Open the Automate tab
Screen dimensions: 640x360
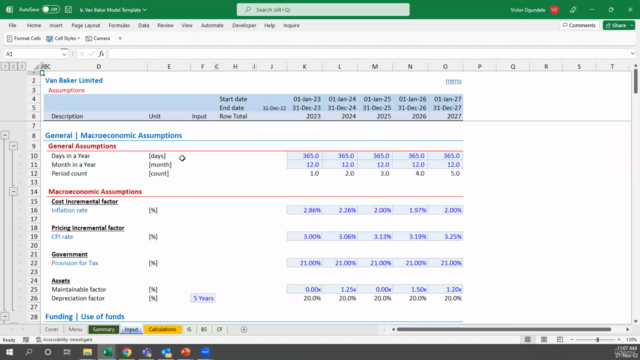(212, 25)
